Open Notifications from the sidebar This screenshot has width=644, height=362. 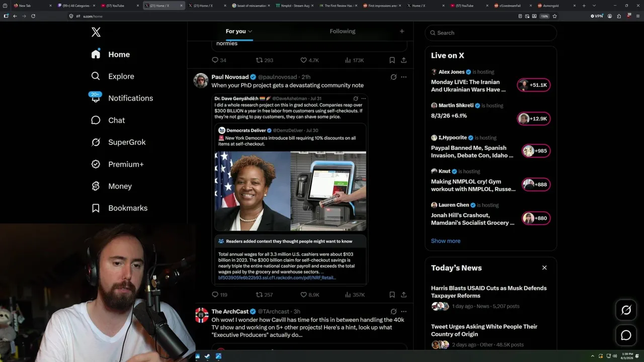[122, 98]
